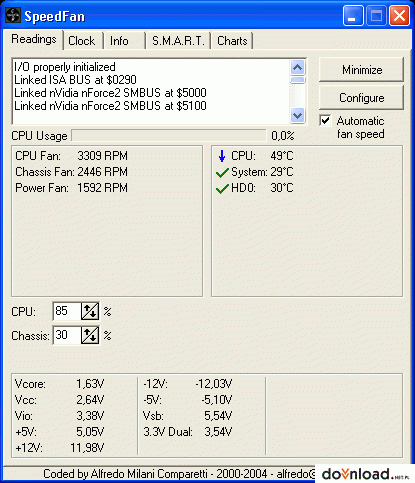The width and height of the screenshot is (415, 483).
Task: Click the log scrollbar down arrow
Action: (x=297, y=116)
